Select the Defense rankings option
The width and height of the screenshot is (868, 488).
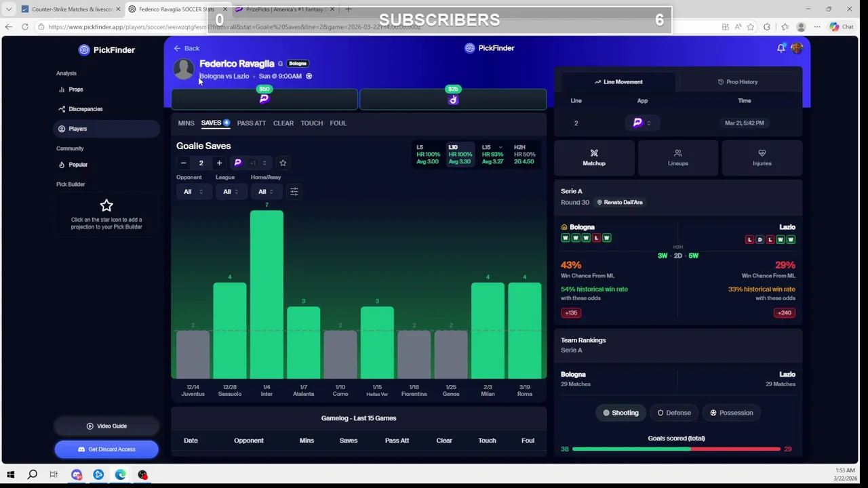(x=674, y=413)
